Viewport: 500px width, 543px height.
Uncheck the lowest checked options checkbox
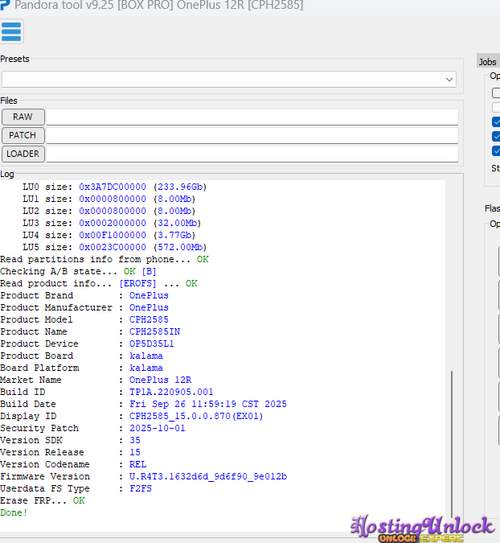(496, 151)
